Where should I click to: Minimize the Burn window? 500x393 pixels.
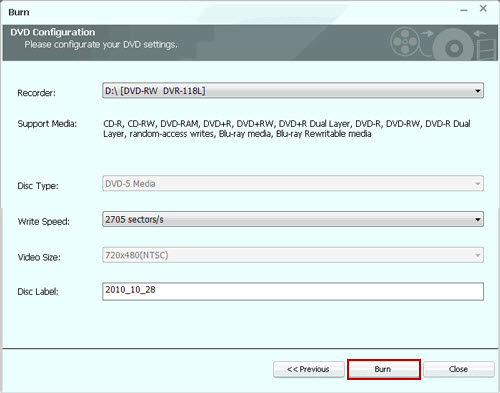tap(464, 10)
